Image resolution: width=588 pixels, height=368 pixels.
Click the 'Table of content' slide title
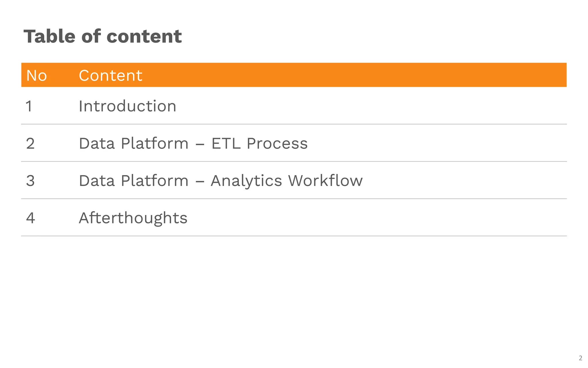102,37
